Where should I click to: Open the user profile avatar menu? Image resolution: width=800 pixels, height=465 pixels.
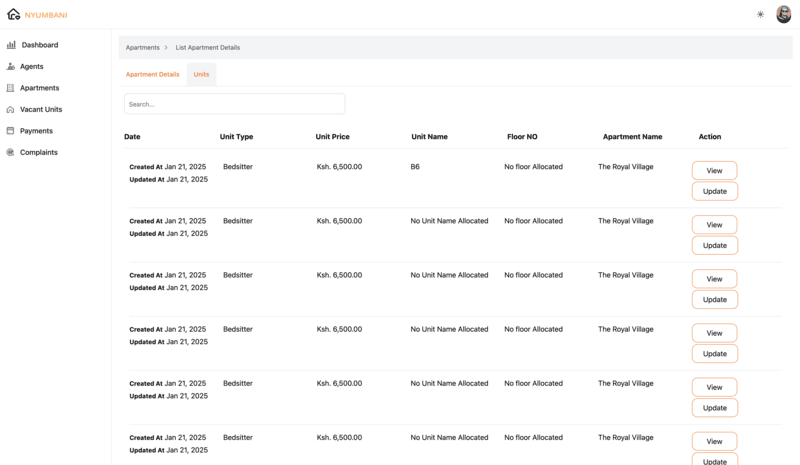pyautogui.click(x=783, y=15)
